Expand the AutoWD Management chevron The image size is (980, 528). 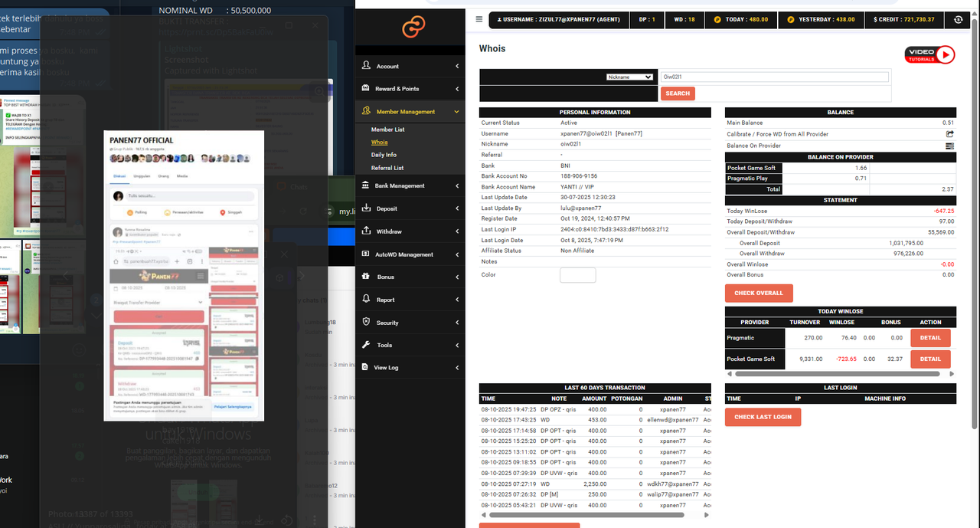pyautogui.click(x=457, y=254)
